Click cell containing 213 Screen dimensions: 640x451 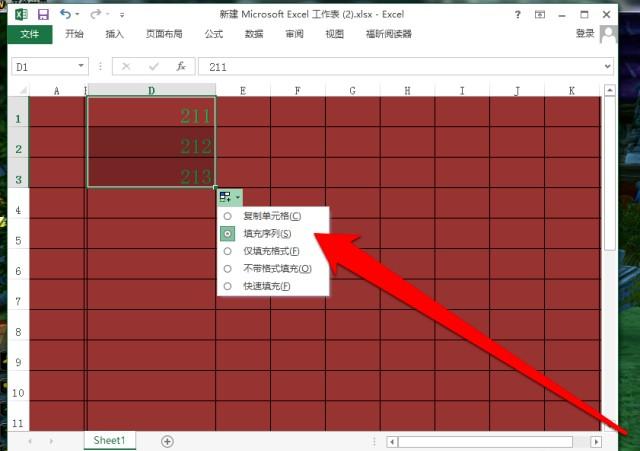coord(151,173)
